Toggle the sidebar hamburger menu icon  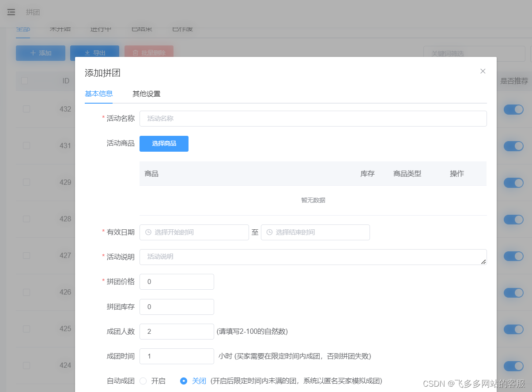pyautogui.click(x=11, y=12)
